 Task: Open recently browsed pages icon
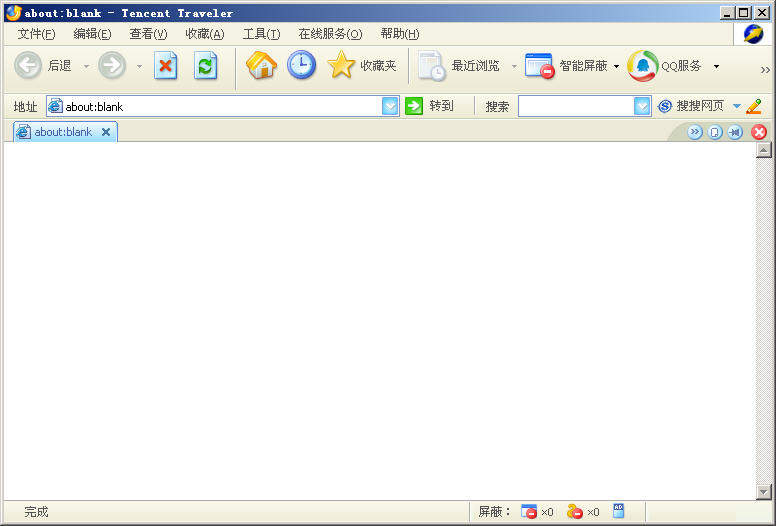(432, 65)
